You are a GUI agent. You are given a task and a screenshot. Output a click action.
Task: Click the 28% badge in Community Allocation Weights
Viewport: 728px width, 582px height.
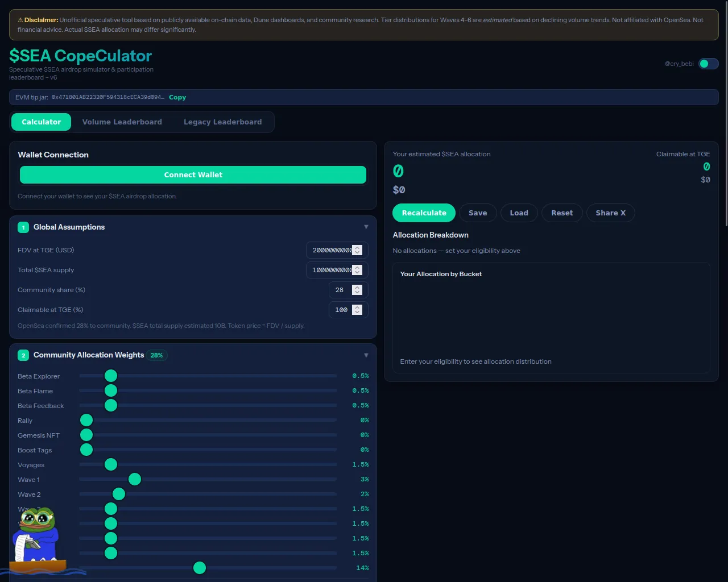pyautogui.click(x=156, y=355)
